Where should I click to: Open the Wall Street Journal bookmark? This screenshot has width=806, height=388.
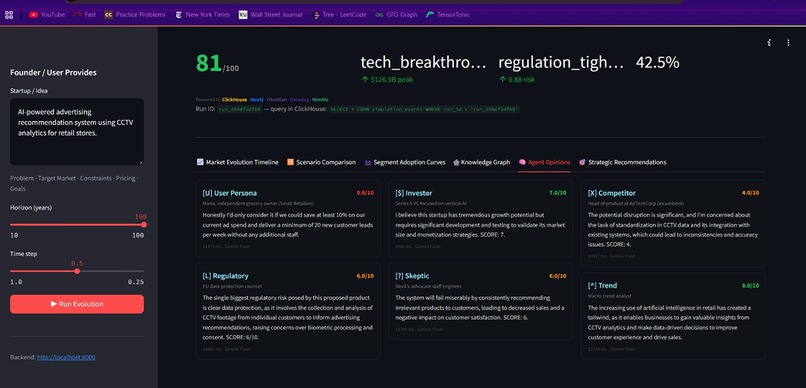(x=270, y=15)
